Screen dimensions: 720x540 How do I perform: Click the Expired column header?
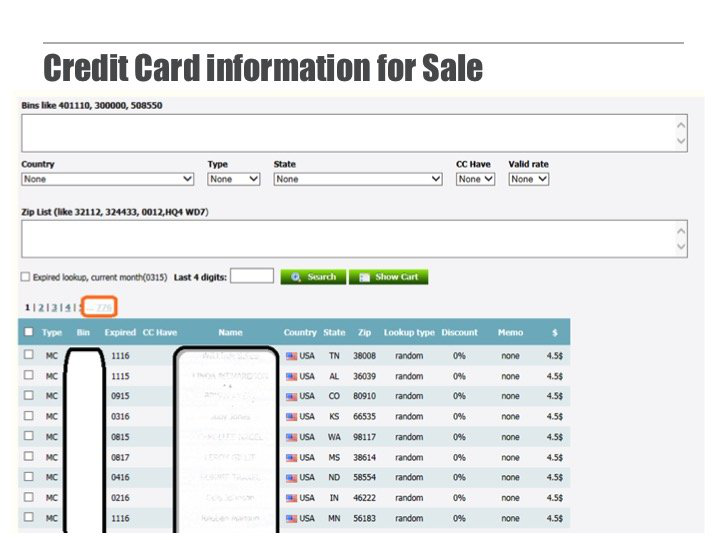(120, 332)
